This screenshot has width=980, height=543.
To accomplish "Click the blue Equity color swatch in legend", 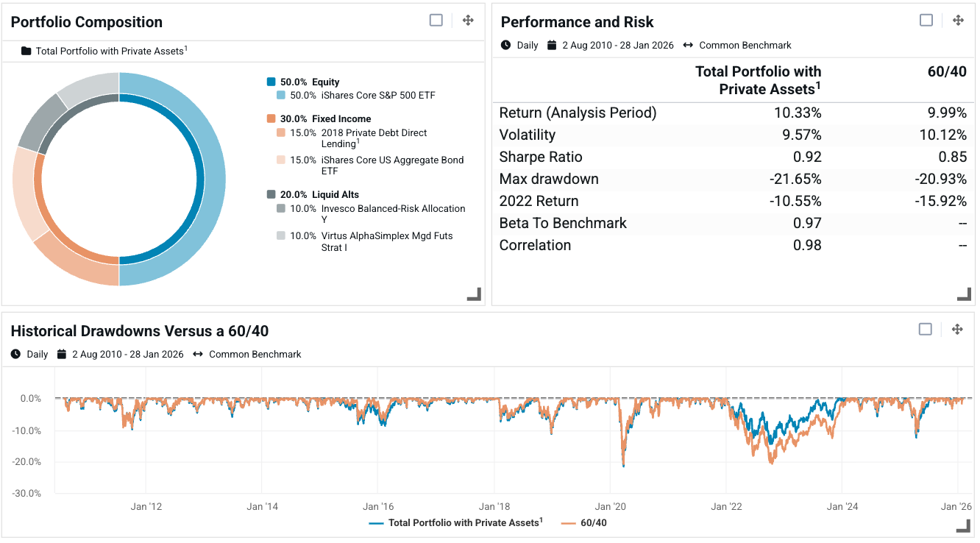I will (x=271, y=82).
